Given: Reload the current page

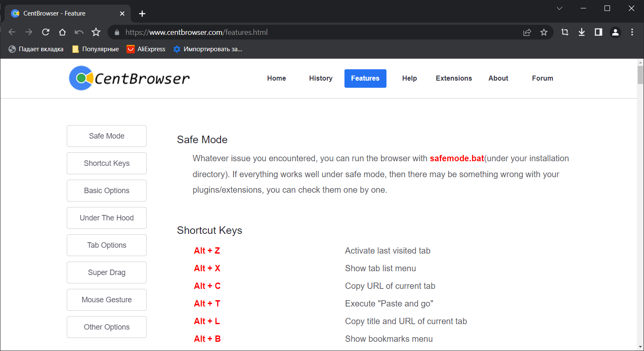Looking at the screenshot, I should 46,32.
